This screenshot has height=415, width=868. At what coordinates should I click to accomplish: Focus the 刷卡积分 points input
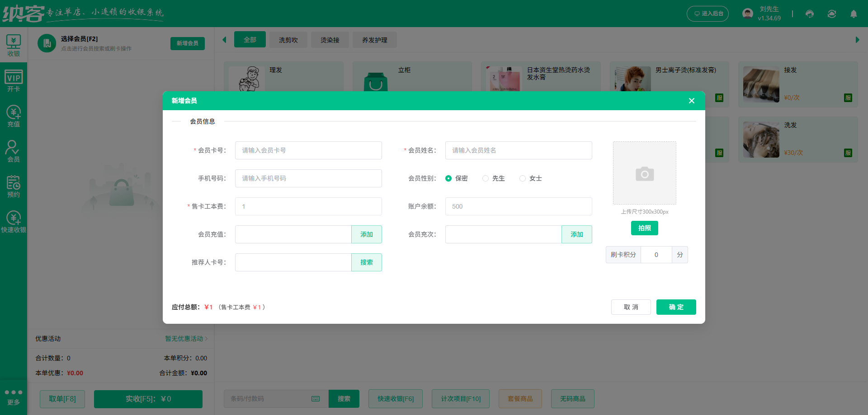tap(656, 255)
